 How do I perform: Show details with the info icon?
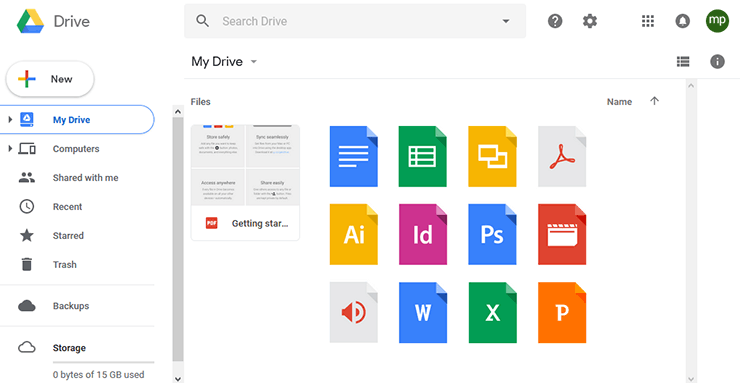pos(717,61)
